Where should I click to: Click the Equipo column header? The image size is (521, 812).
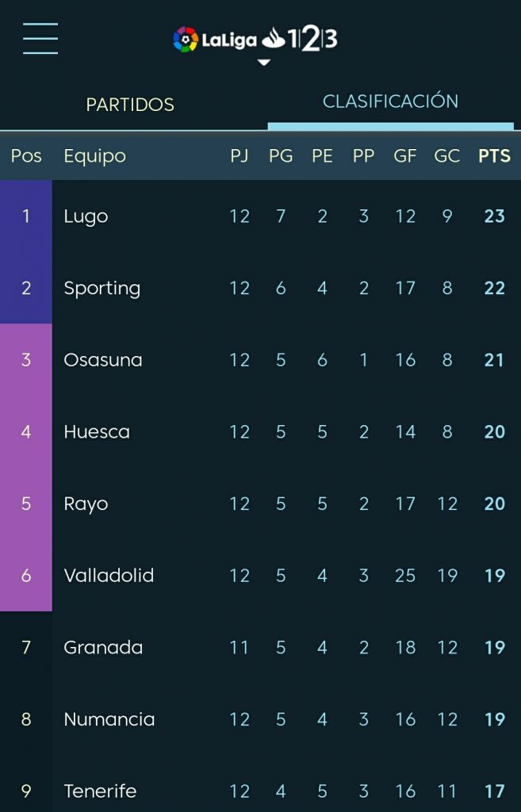[x=95, y=156]
